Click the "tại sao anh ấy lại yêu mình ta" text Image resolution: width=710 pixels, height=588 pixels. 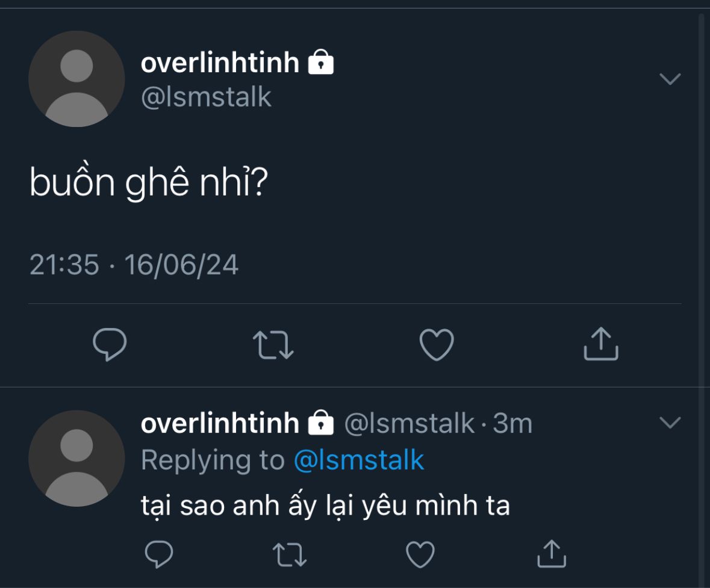point(325,506)
